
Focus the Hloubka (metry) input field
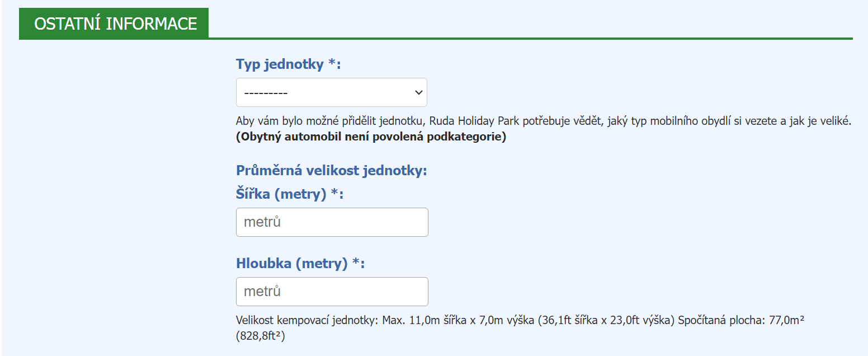(332, 292)
